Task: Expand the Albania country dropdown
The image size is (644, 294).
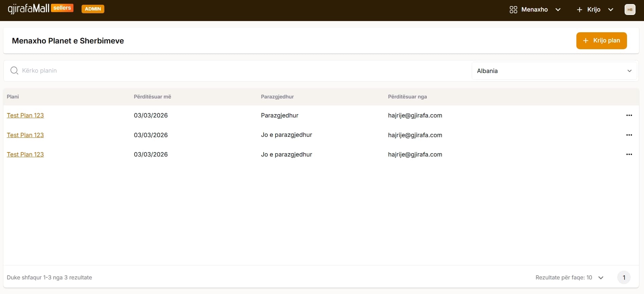Action: 554,71
